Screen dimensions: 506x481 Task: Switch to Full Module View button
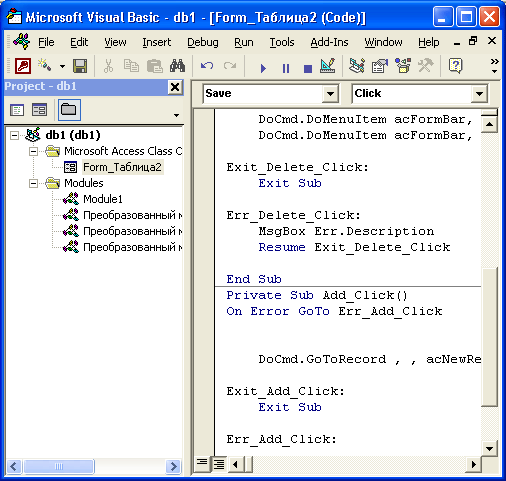pyautogui.click(x=219, y=463)
